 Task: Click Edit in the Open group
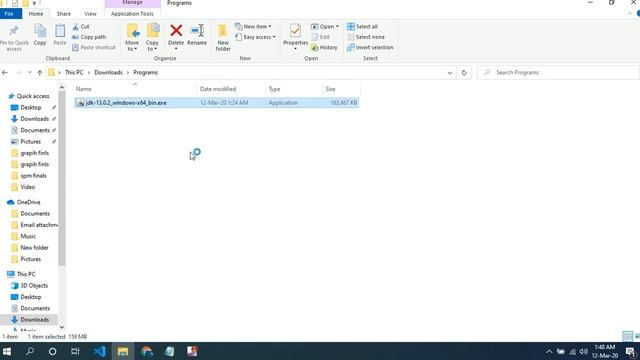[321, 37]
